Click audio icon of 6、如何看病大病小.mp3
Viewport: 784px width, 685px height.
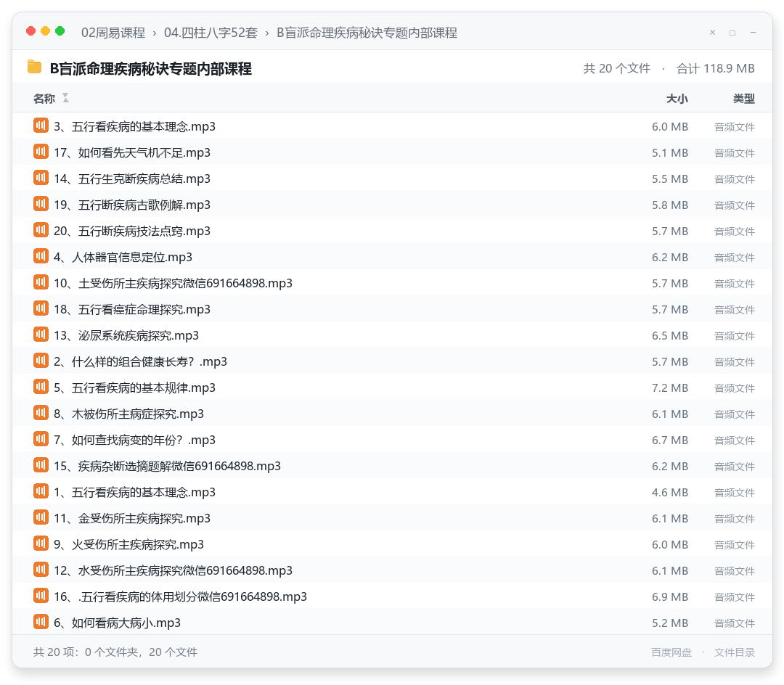pos(41,622)
